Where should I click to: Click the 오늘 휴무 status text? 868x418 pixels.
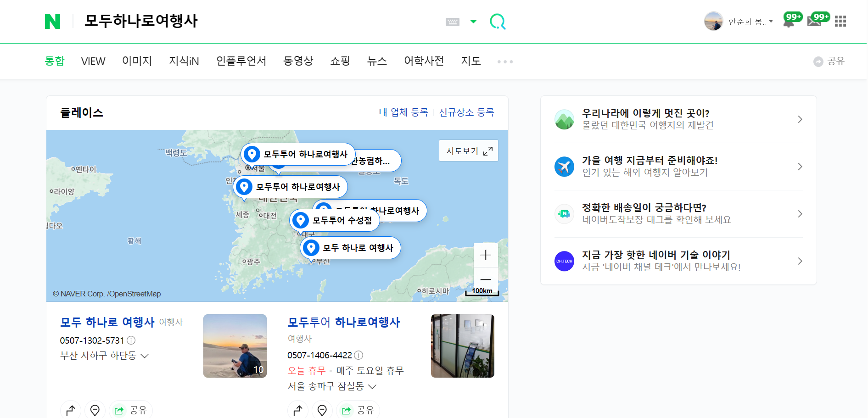pyautogui.click(x=307, y=370)
